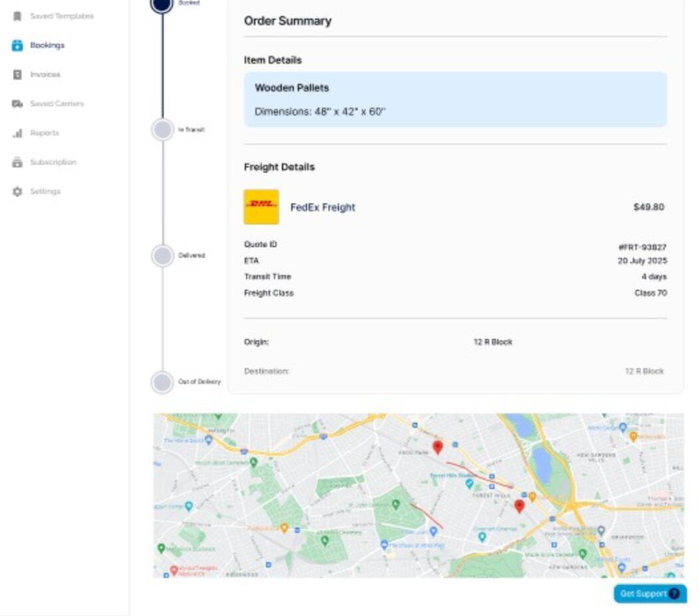Image resolution: width=699 pixels, height=616 pixels.
Task: Click the DHL carrier logo
Action: click(261, 207)
